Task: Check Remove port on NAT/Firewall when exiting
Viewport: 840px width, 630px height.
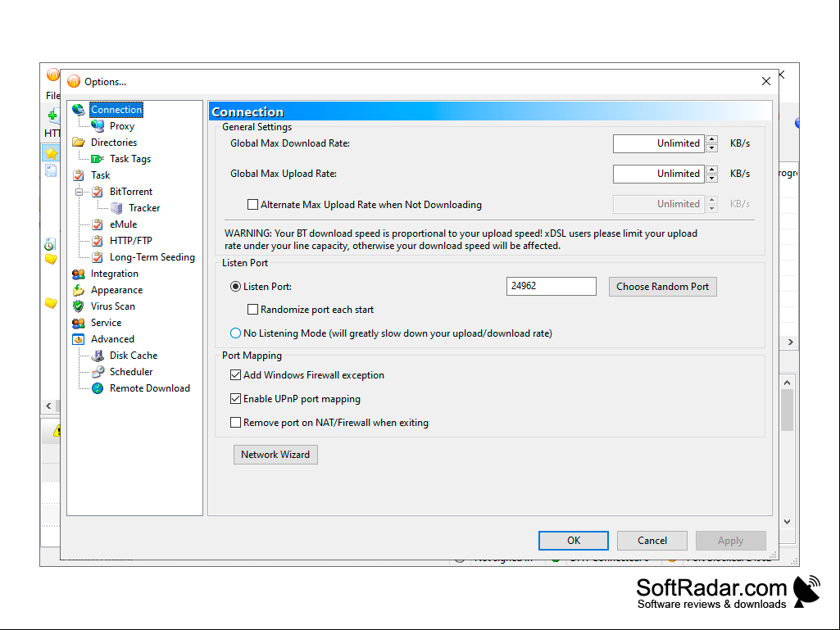Action: tap(235, 423)
